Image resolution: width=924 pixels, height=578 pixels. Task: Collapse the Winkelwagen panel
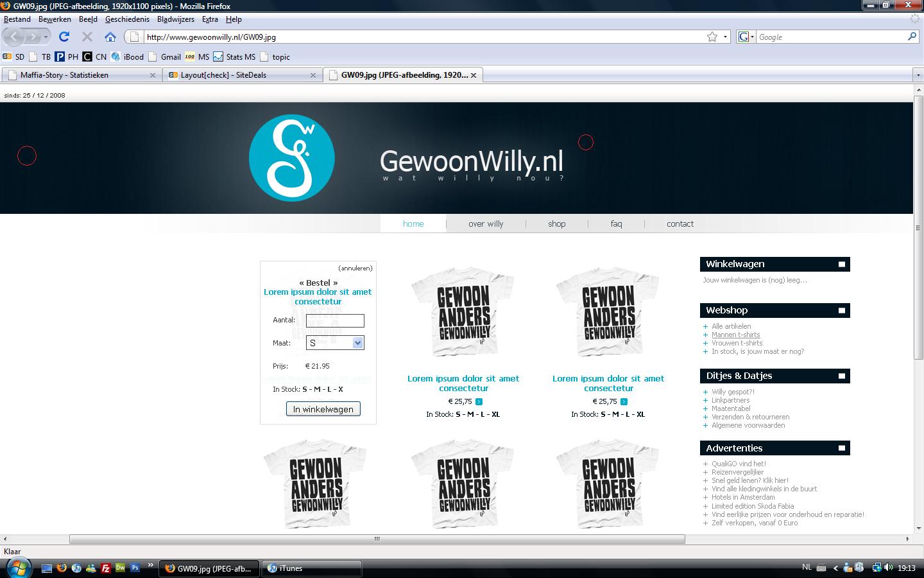[x=842, y=264]
